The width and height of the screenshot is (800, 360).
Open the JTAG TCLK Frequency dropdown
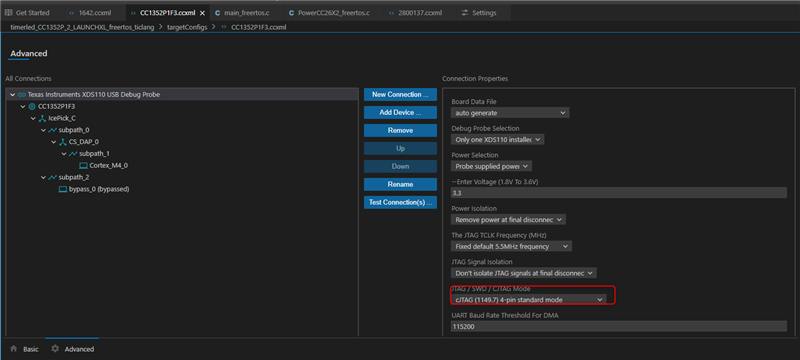511,246
